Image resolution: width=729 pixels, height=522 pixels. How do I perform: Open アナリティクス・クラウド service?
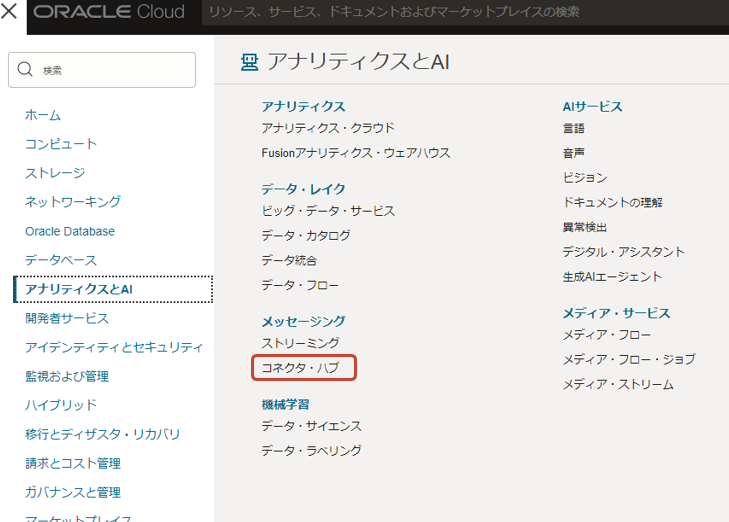coord(328,128)
